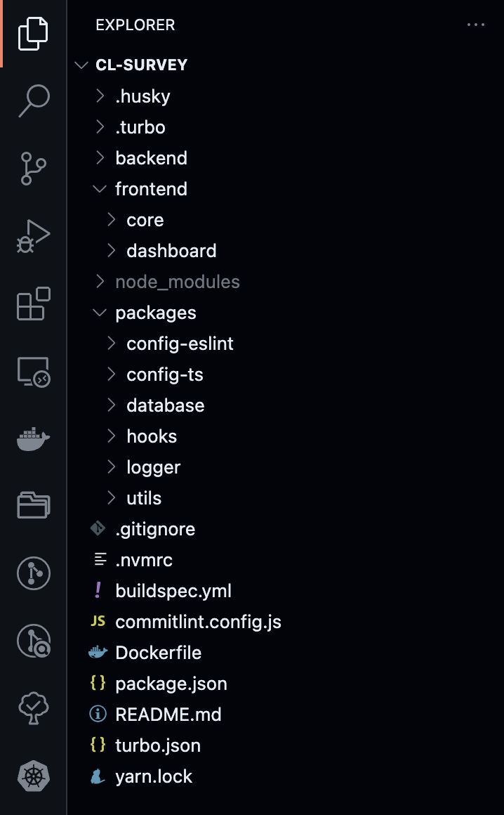The height and width of the screenshot is (815, 504).
Task: Open the Extensions view
Action: click(33, 304)
